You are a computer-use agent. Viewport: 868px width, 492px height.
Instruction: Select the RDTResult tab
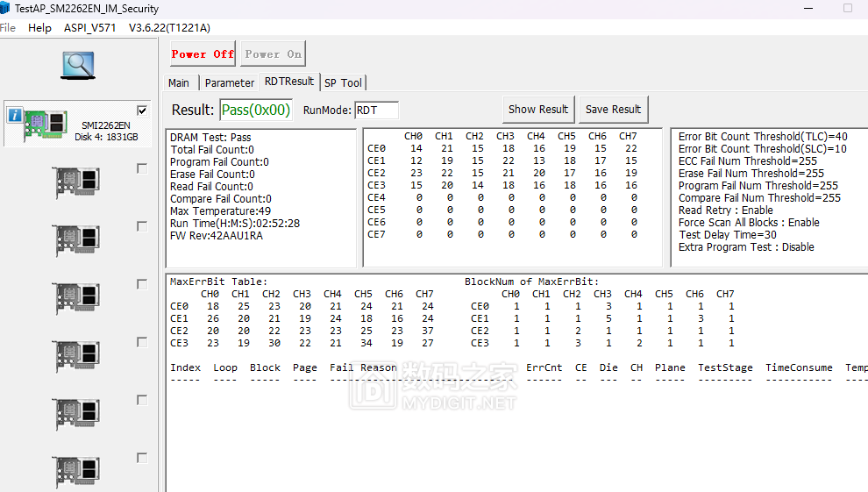pyautogui.click(x=289, y=82)
